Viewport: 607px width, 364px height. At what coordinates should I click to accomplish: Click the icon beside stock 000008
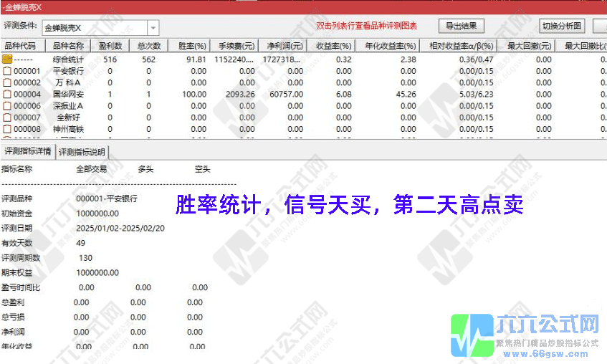click(7, 129)
